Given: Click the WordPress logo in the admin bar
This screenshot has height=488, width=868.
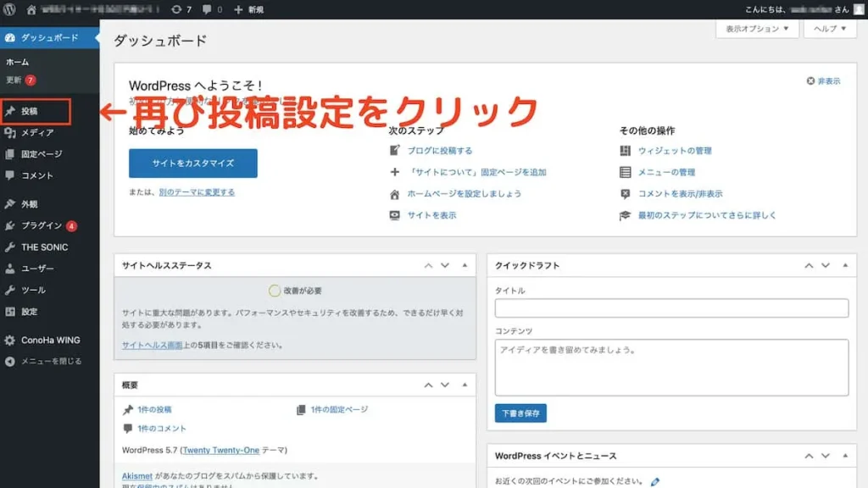Looking at the screenshot, I should click(9, 9).
